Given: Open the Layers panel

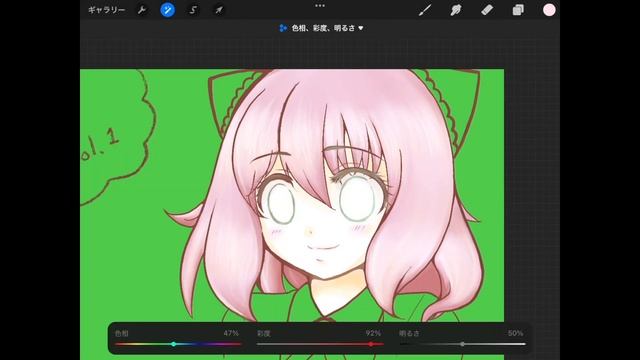Looking at the screenshot, I should click(518, 10).
